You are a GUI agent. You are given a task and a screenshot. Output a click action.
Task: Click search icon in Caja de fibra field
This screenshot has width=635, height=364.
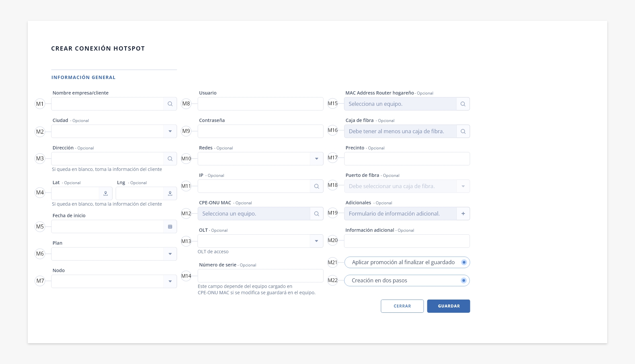point(463,131)
